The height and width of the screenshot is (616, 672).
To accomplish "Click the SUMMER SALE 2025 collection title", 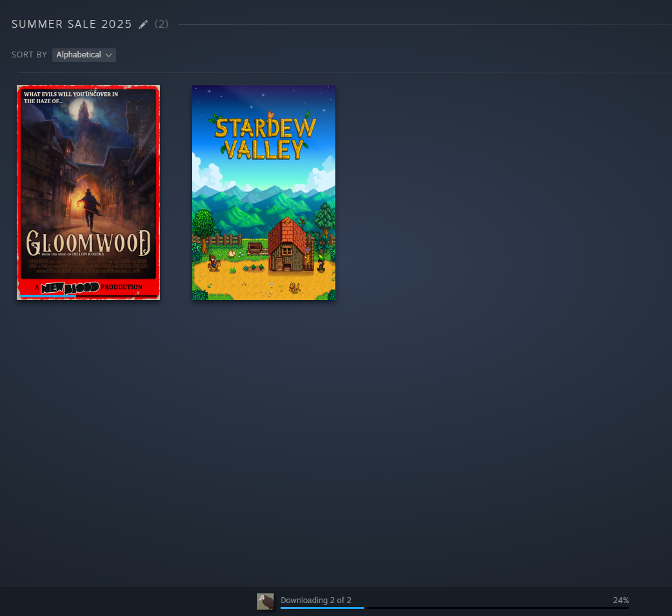I will [x=72, y=25].
